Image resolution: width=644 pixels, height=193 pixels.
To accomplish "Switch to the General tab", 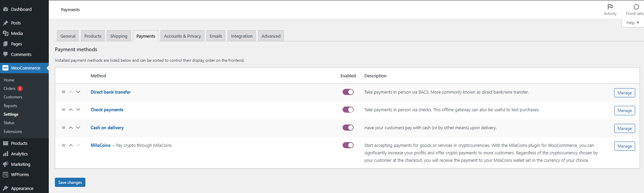I will click(68, 36).
